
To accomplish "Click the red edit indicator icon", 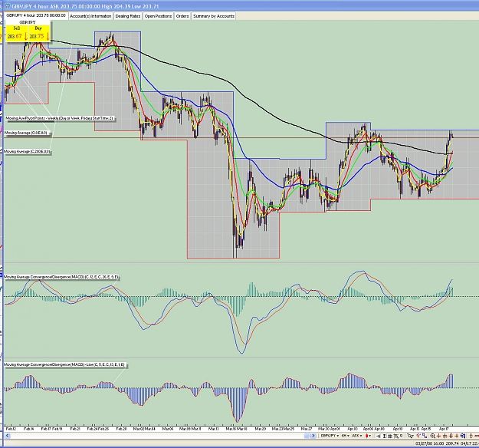I will [418, 436].
